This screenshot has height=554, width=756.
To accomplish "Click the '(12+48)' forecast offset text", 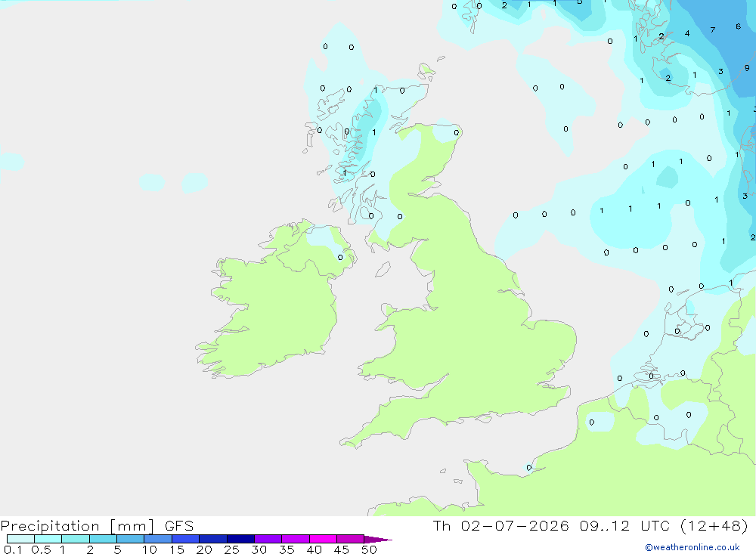I will (714, 525).
